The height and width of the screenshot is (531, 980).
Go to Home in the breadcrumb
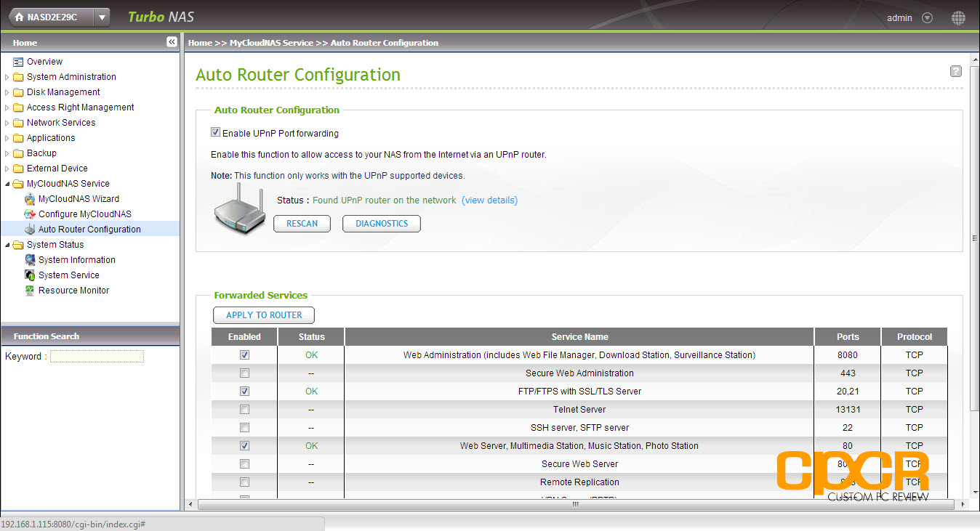tap(200, 43)
